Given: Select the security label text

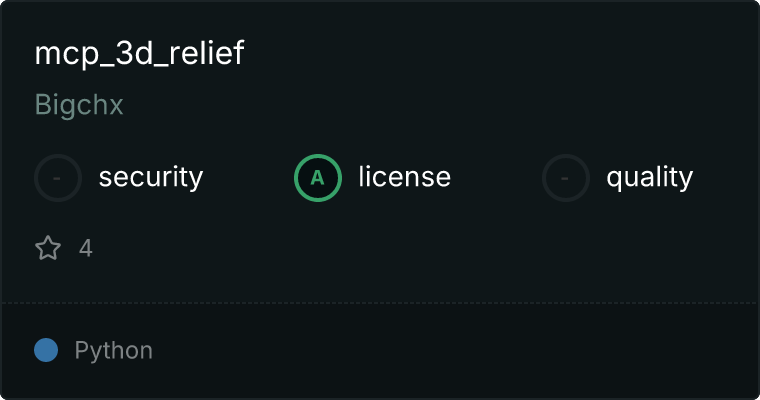Looking at the screenshot, I should [x=151, y=177].
